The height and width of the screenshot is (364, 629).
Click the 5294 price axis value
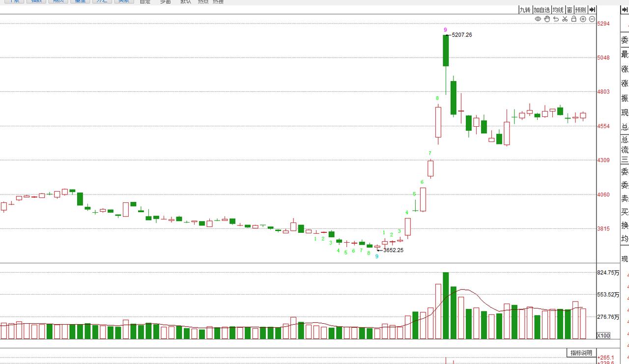603,24
